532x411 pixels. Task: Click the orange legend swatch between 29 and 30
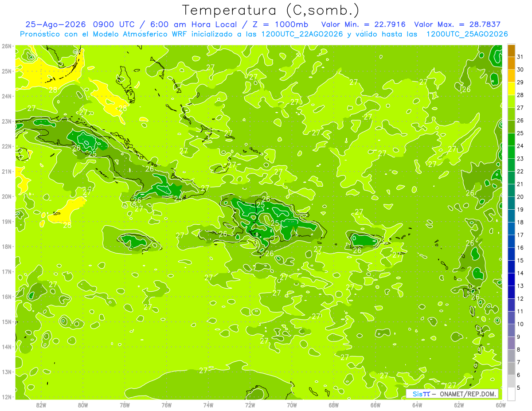(511, 63)
